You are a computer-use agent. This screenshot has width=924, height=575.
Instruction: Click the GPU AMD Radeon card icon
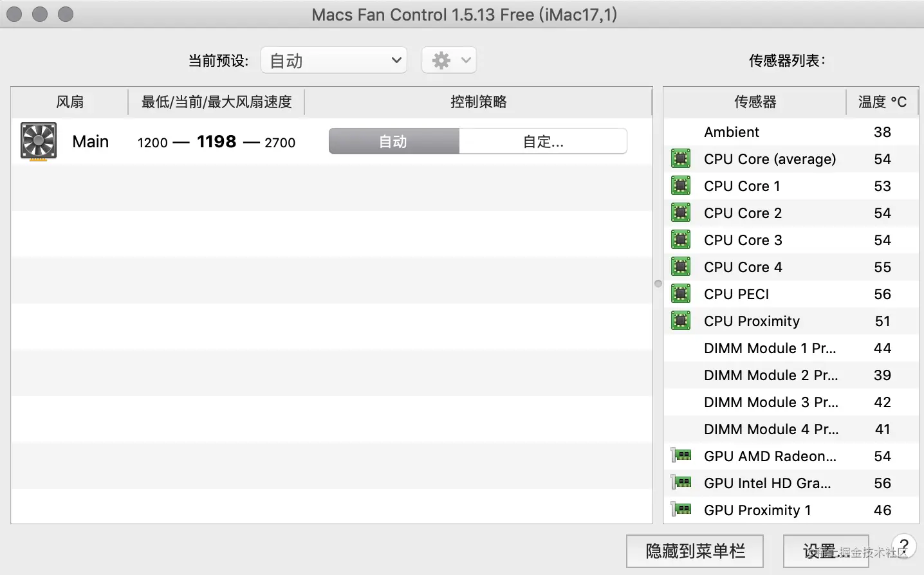pos(681,455)
